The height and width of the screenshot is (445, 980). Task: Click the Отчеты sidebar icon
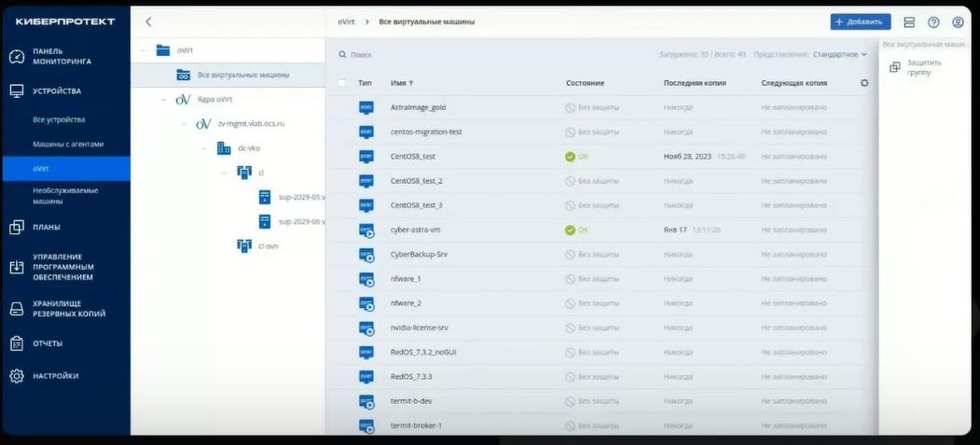pos(16,343)
